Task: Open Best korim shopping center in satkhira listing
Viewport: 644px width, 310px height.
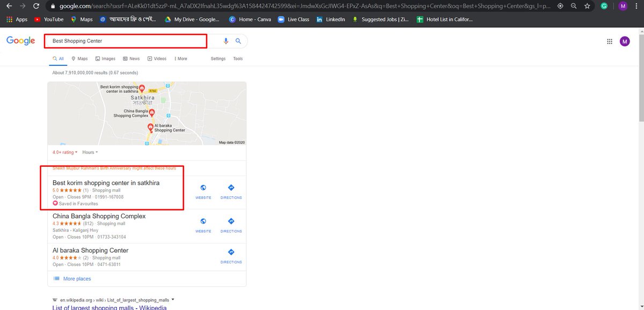Action: click(x=106, y=183)
